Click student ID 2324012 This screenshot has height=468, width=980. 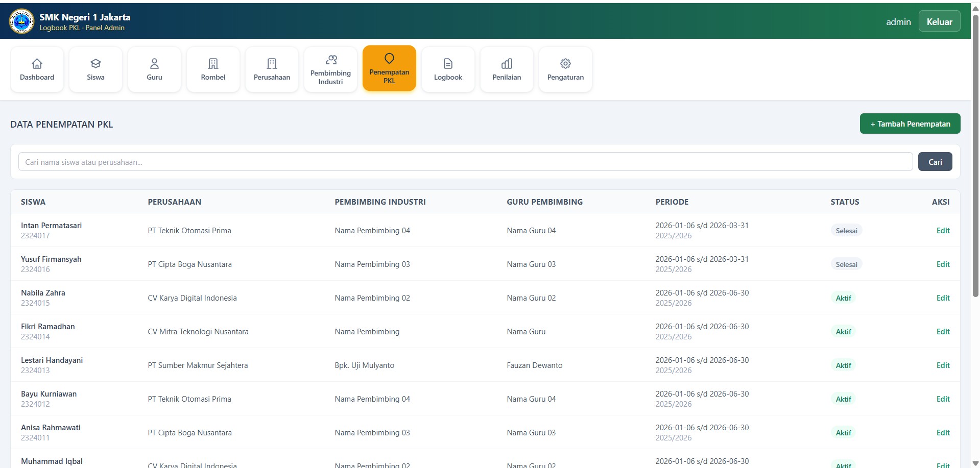[x=35, y=404]
